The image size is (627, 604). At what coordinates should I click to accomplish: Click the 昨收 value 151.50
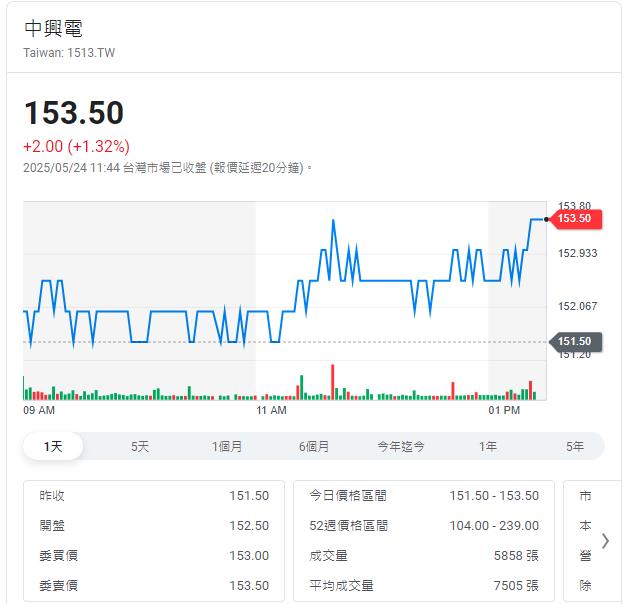[249, 496]
